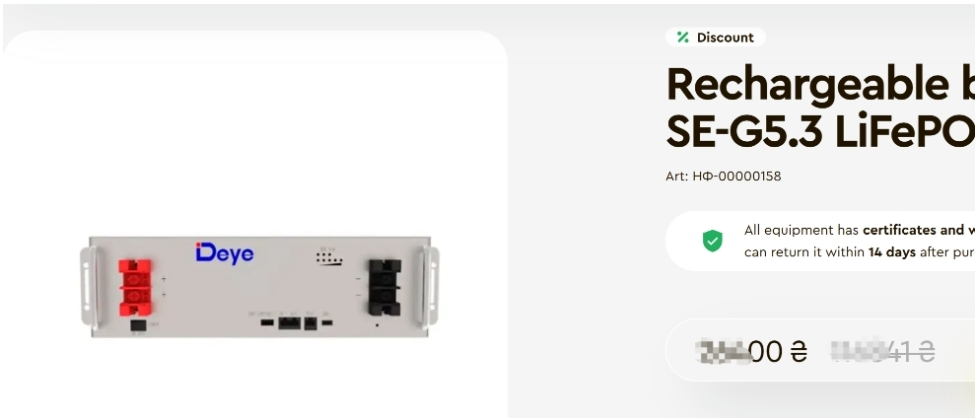
Task: Click the left mounting handle of battery
Action: point(89,287)
